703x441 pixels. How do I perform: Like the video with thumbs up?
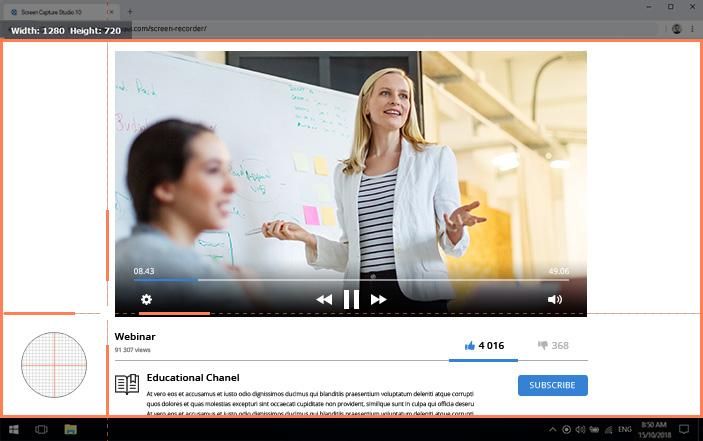tap(470, 346)
